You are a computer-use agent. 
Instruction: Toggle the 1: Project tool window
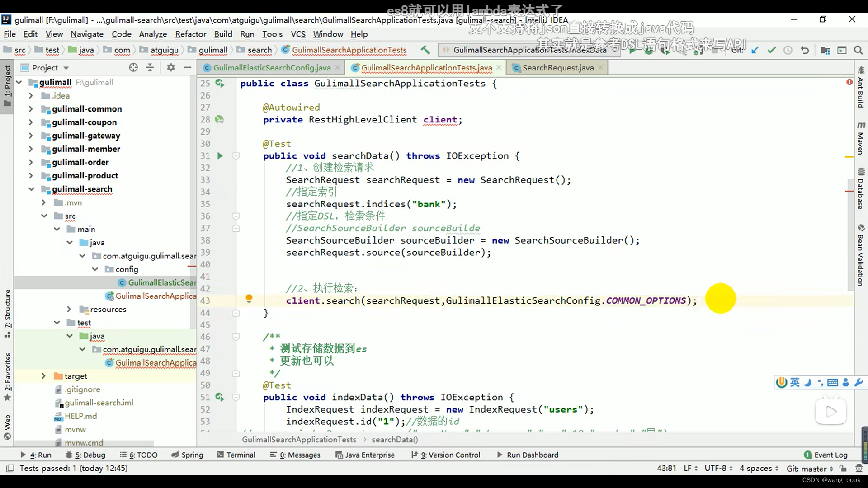[x=7, y=86]
